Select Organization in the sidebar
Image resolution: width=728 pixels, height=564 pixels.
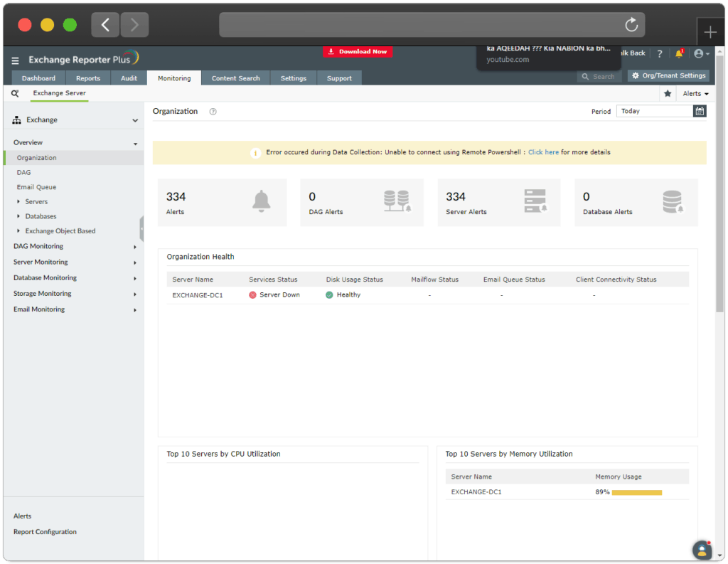[73, 158]
